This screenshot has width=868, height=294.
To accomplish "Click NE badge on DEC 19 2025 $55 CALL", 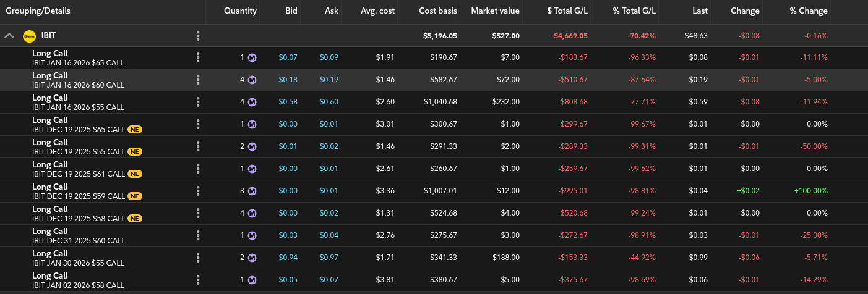I will point(135,152).
